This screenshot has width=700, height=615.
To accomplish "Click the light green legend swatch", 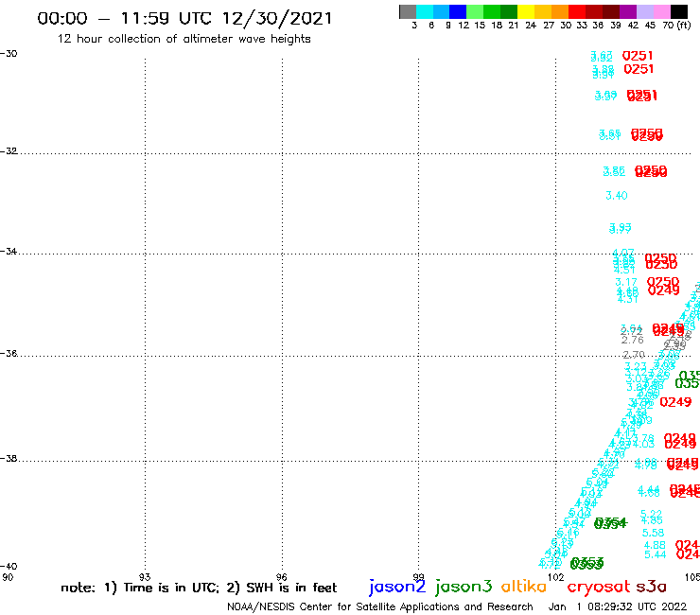I will pyautogui.click(x=475, y=11).
